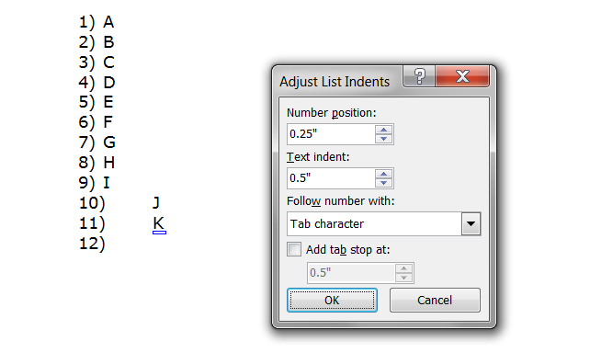
Task: Click the dialog help question mark icon
Action: [419, 76]
